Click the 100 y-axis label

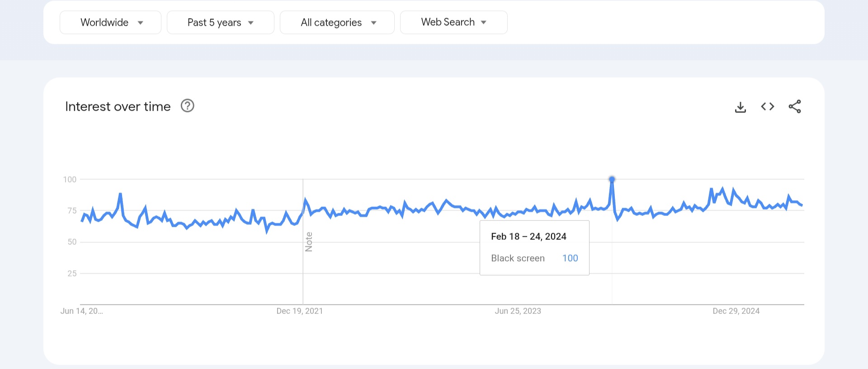click(70, 180)
